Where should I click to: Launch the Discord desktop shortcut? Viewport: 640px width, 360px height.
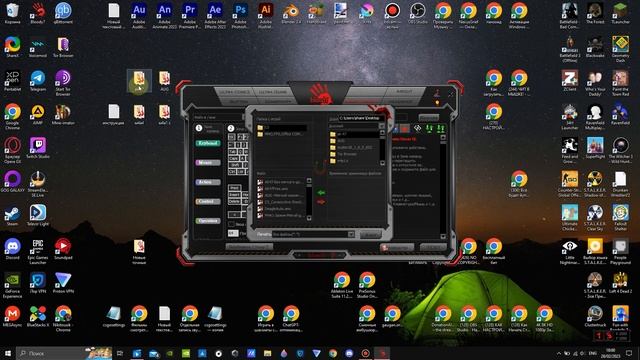tap(12, 249)
